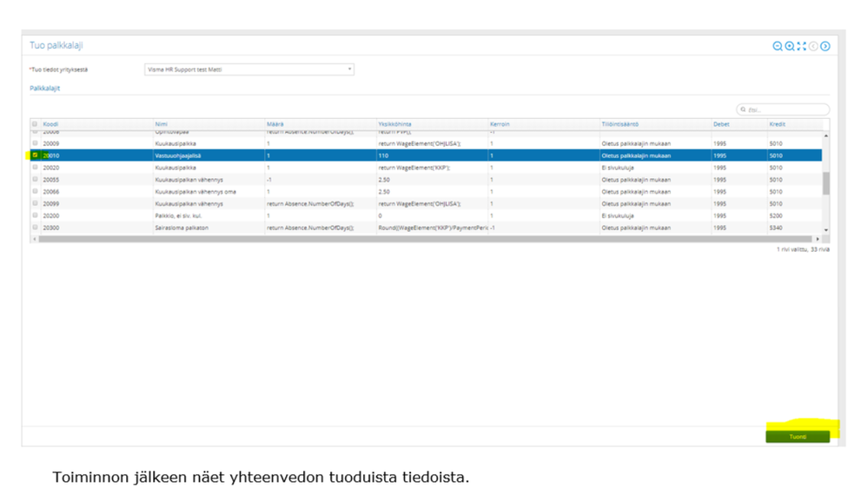Click the previous arrow circle icon

(813, 46)
